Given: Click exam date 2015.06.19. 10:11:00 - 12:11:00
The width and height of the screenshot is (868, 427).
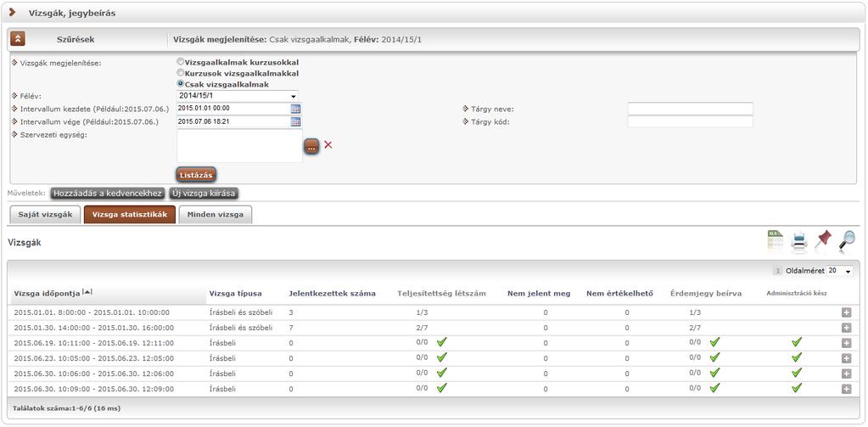Looking at the screenshot, I should click(x=94, y=343).
